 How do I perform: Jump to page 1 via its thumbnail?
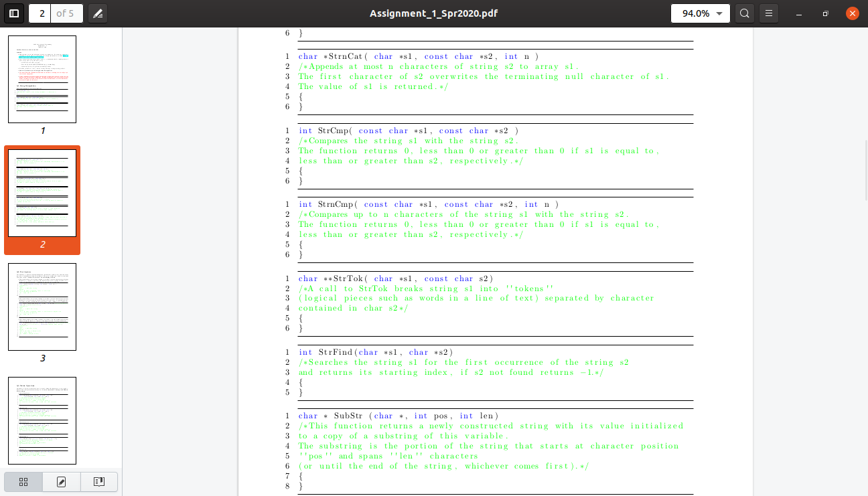pos(42,79)
